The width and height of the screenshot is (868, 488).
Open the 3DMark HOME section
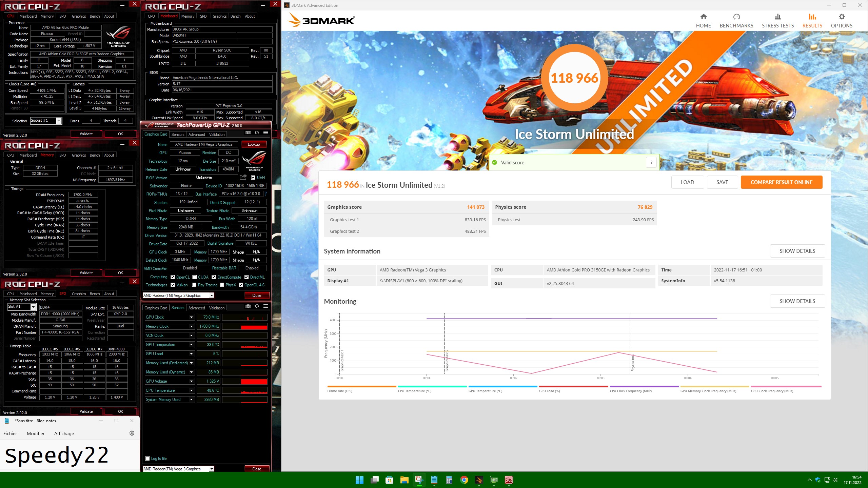pos(703,21)
